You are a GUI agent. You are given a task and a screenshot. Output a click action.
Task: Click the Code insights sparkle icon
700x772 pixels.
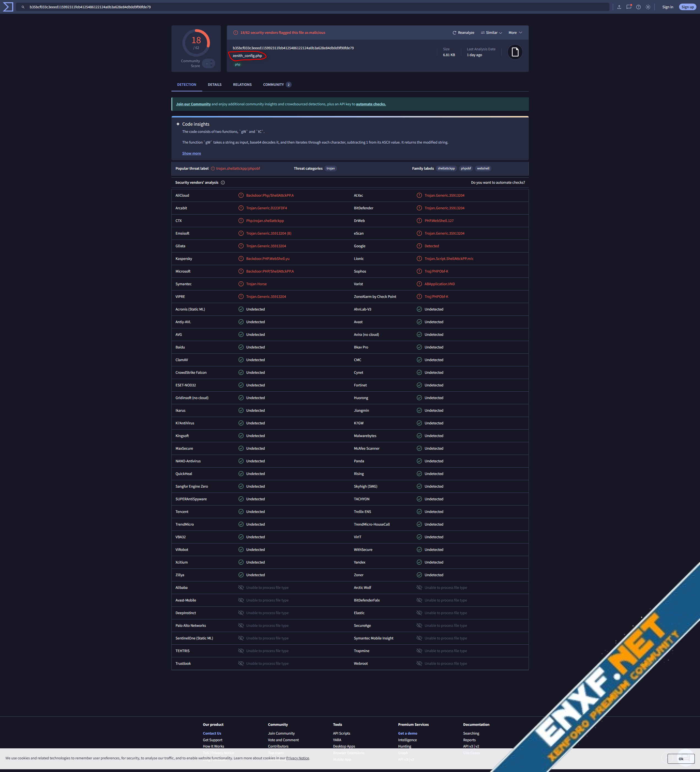(x=178, y=124)
